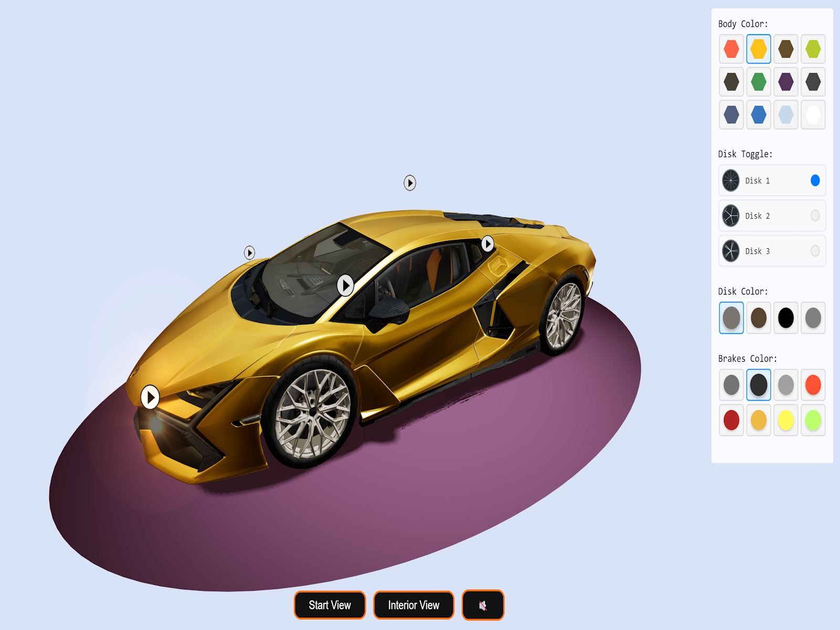Image resolution: width=840 pixels, height=630 pixels.
Task: Select the warm gray disk color
Action: 731,318
